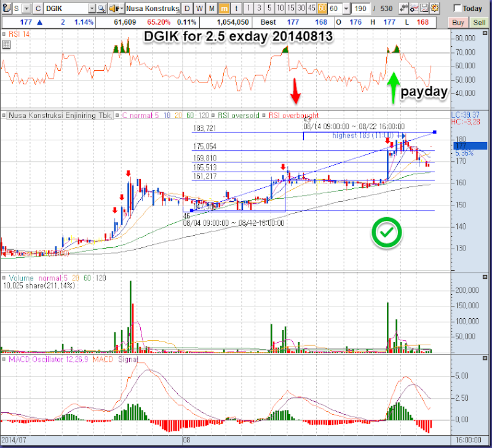Click the Sell button
Screen dimensions: 492x448
click(x=479, y=23)
